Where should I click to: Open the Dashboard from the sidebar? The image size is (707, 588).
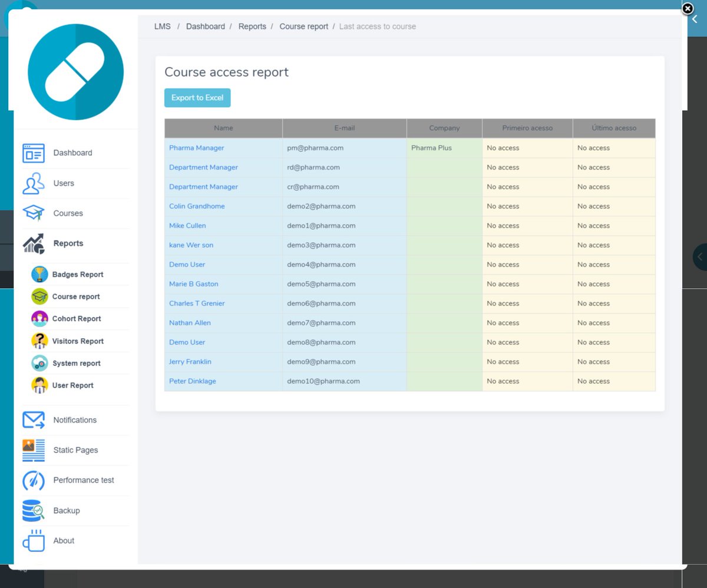[x=34, y=153]
